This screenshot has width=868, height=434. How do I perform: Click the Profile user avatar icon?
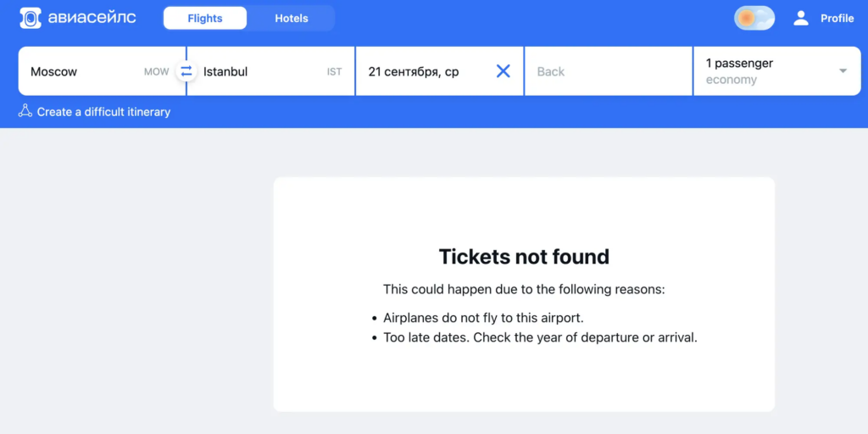(x=800, y=18)
